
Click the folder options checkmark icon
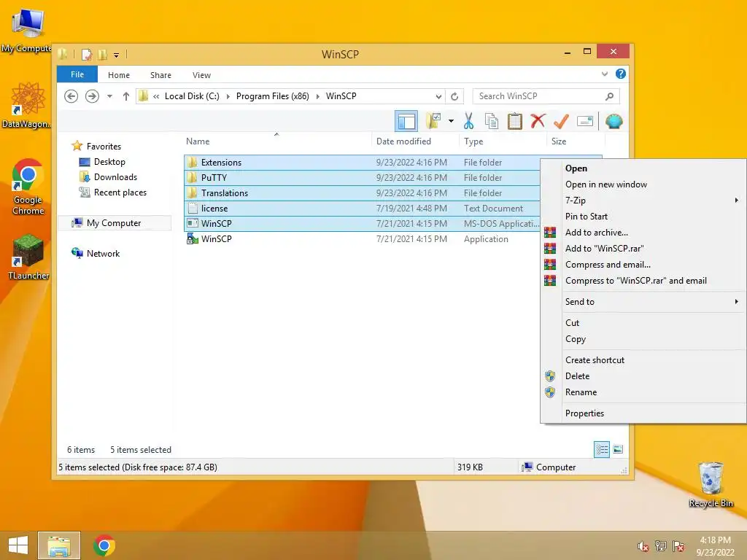pos(433,122)
